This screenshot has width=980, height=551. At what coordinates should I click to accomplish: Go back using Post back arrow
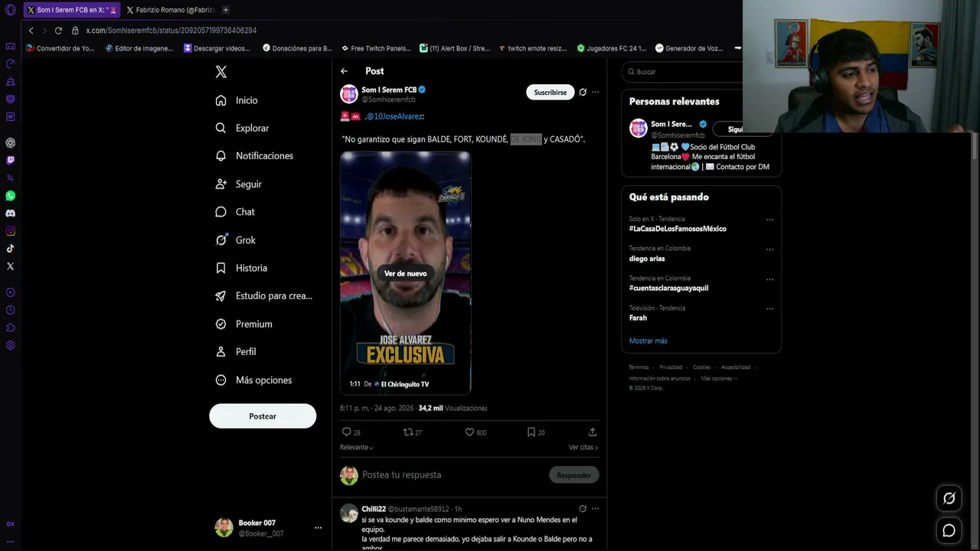tap(344, 71)
